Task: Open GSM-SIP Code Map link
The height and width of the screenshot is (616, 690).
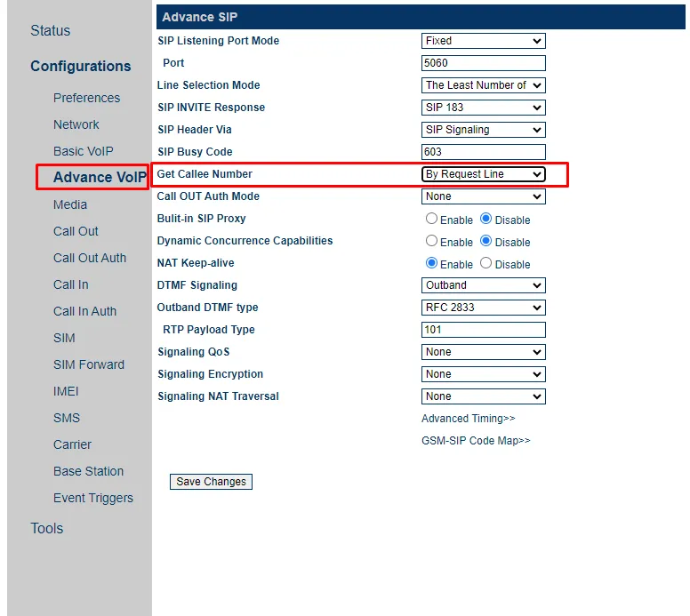Action: 476,440
